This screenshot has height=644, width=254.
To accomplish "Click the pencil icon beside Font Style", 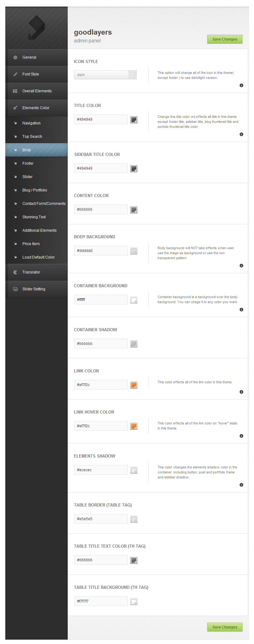I will [x=15, y=74].
